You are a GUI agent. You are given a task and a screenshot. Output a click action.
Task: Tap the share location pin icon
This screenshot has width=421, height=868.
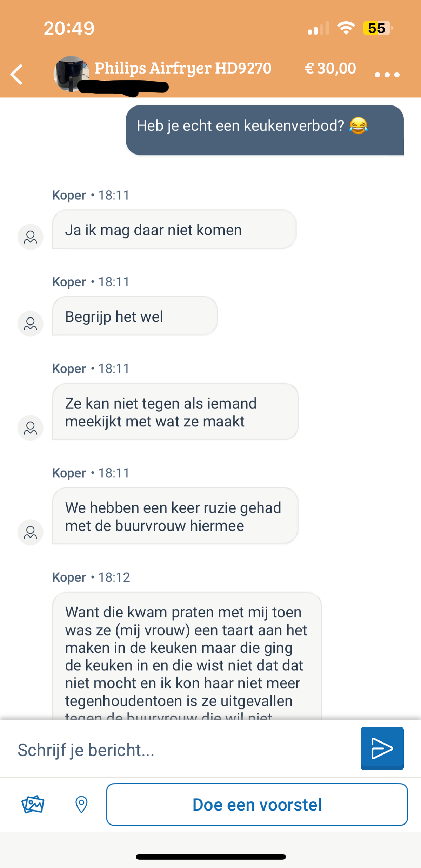[81, 804]
